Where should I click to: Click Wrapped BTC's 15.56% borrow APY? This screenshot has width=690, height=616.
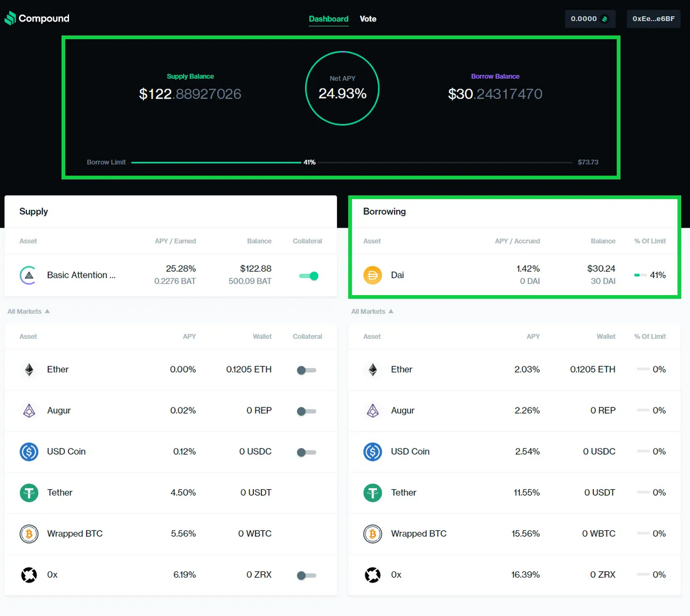tap(526, 533)
